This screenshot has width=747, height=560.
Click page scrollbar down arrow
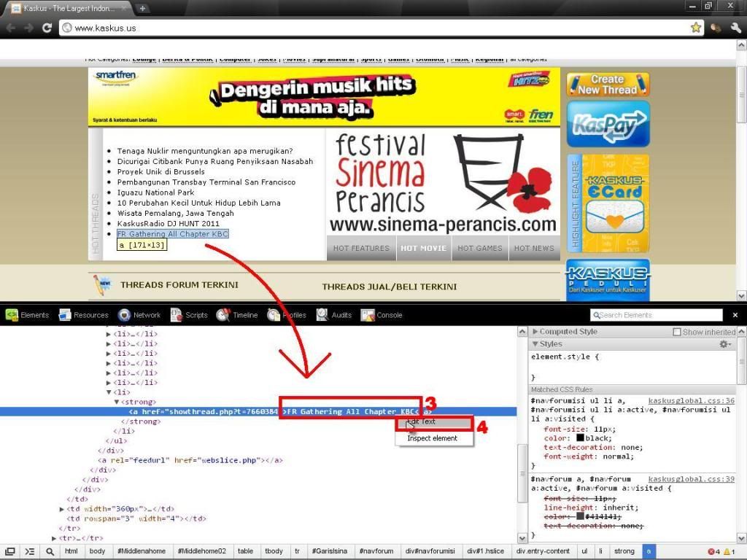(x=741, y=296)
